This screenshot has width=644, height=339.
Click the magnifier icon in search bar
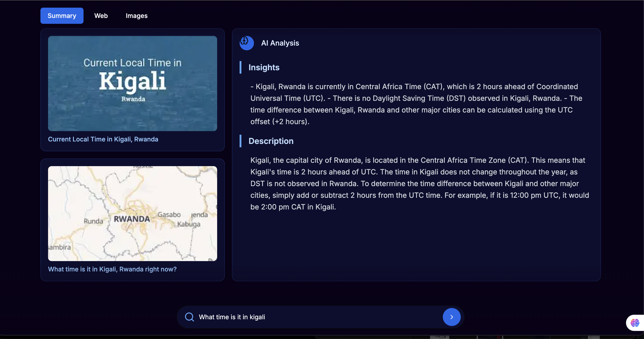pos(189,317)
